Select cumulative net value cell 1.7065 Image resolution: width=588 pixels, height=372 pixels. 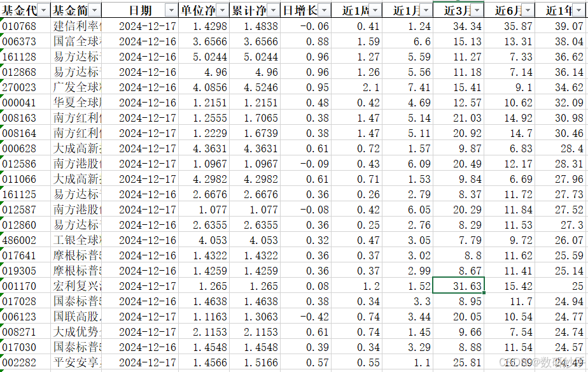255,118
